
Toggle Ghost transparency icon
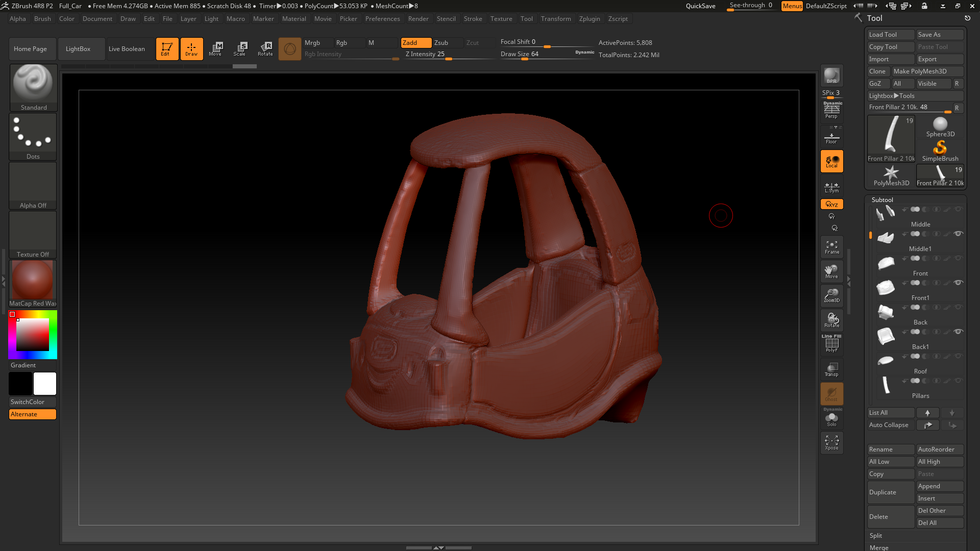click(x=831, y=394)
